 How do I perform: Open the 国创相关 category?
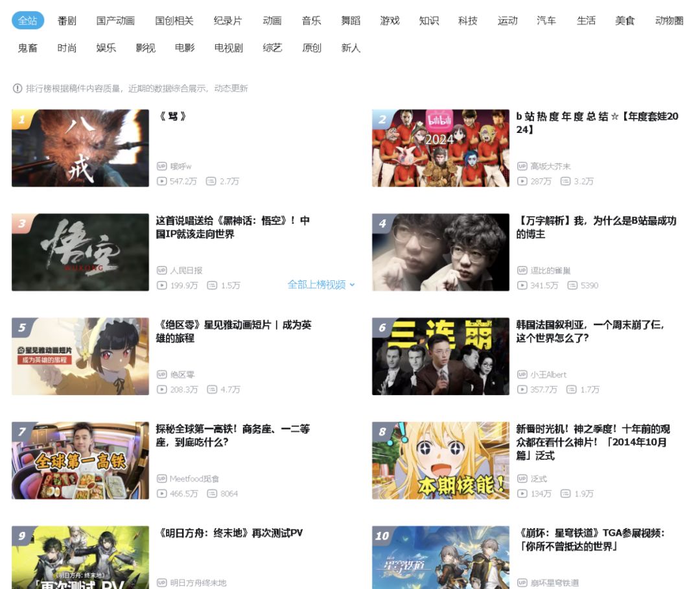[x=174, y=21]
